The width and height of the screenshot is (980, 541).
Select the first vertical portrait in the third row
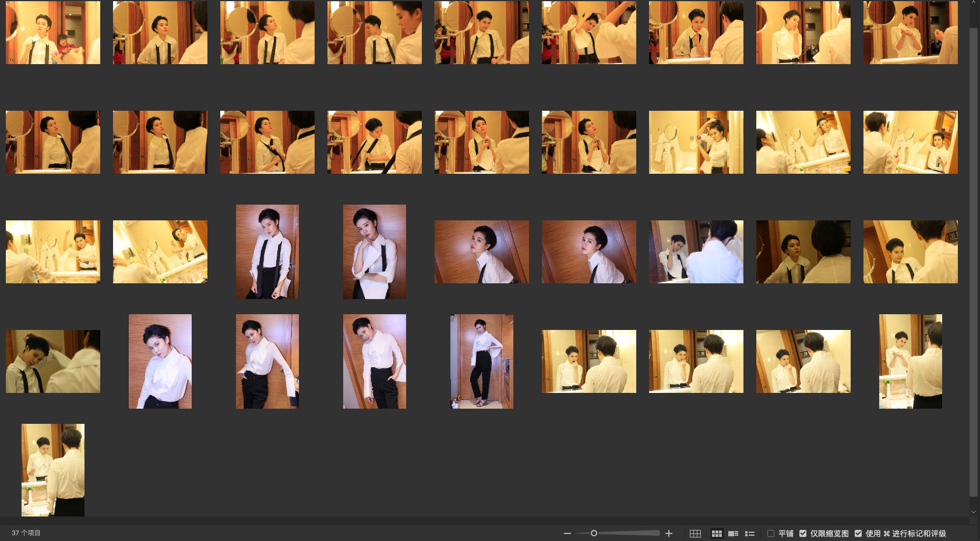click(x=267, y=252)
